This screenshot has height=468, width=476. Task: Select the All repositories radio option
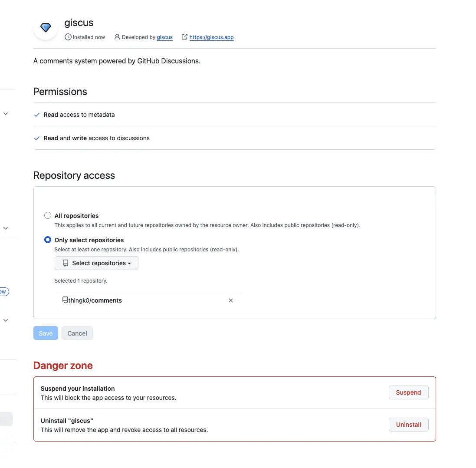pyautogui.click(x=48, y=216)
